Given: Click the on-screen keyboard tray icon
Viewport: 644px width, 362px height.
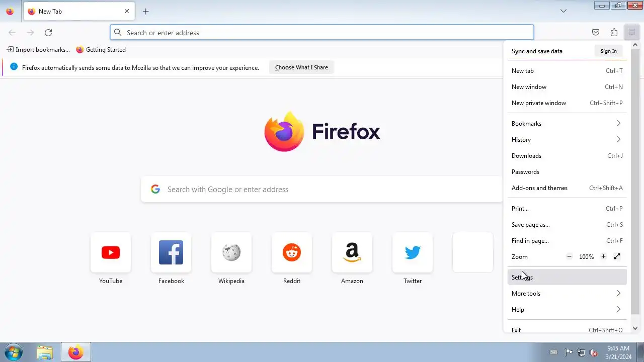Looking at the screenshot, I should tap(553, 352).
